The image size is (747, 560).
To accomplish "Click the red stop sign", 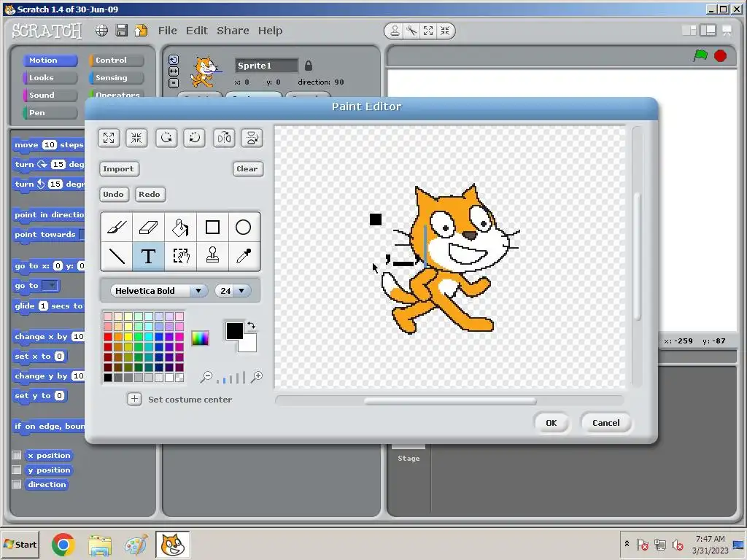I will click(x=720, y=56).
